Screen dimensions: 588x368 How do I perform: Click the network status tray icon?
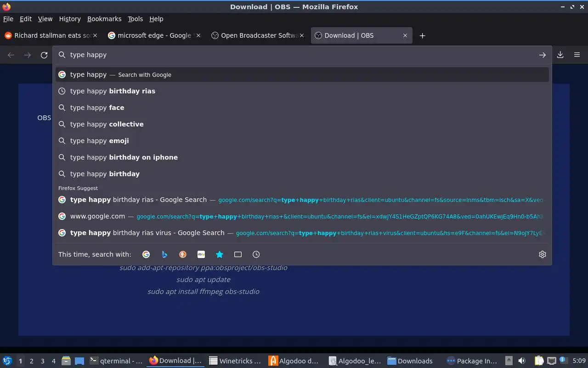click(x=552, y=361)
